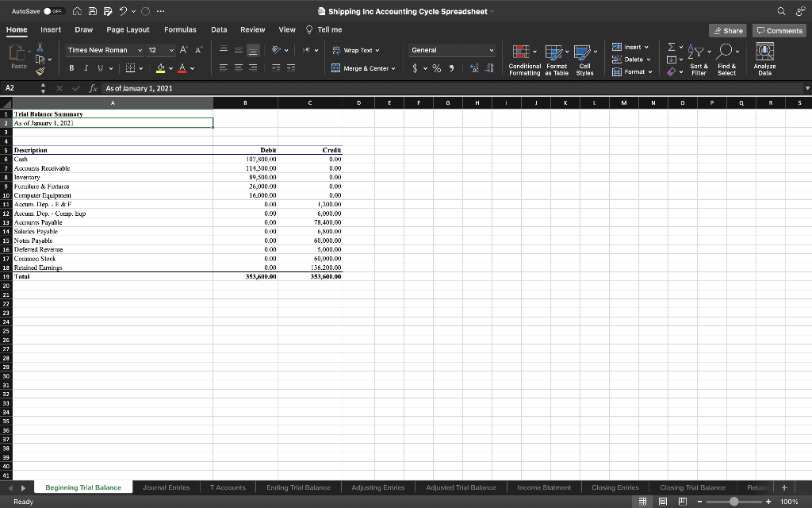Click the Insert Function fx icon
Viewport: 812px width, 508px height.
coord(94,88)
